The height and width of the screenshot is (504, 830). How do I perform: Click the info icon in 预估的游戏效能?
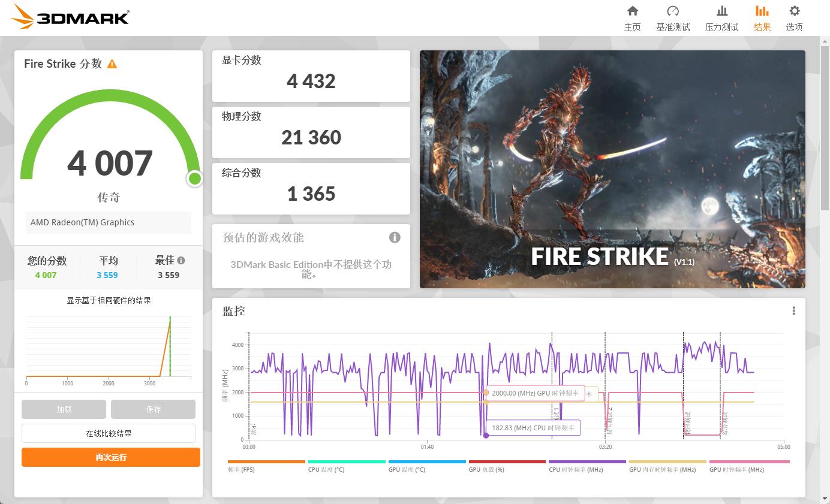tap(395, 237)
